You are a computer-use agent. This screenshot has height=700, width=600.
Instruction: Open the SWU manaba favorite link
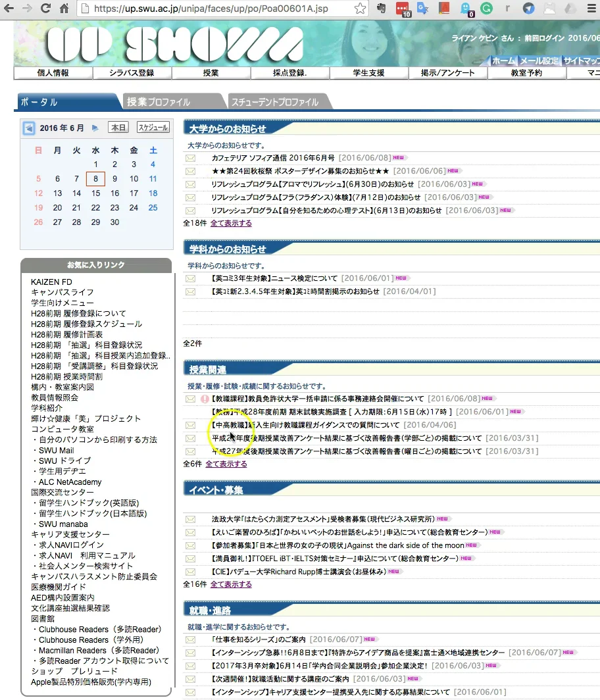coord(63,524)
